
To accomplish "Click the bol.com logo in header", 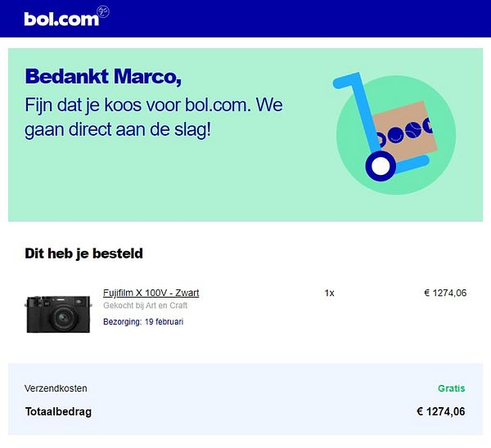I will pyautogui.click(x=61, y=18).
